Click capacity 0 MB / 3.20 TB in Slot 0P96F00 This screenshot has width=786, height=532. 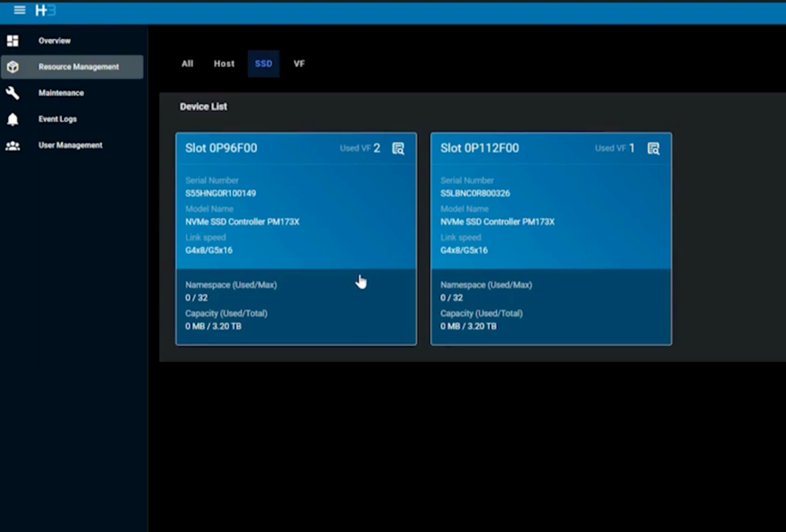[x=214, y=326]
